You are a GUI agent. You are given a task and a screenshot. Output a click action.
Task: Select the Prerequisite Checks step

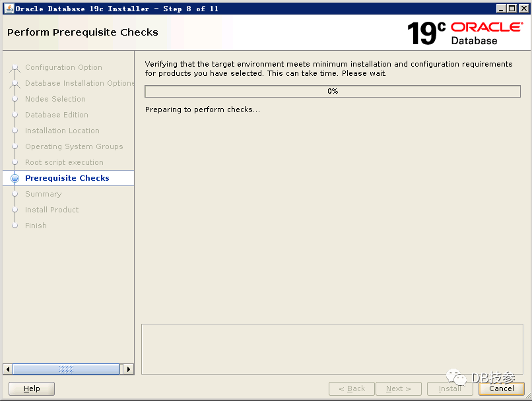[x=67, y=178]
